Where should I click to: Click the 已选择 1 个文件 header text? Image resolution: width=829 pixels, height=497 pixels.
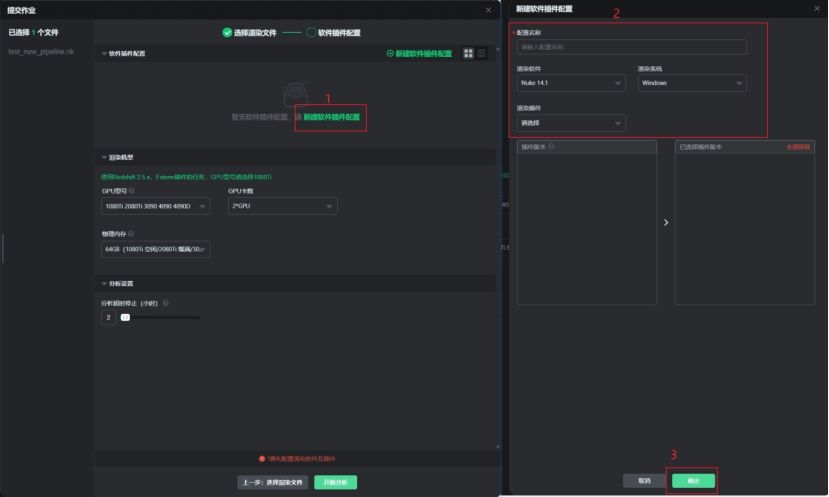point(33,32)
